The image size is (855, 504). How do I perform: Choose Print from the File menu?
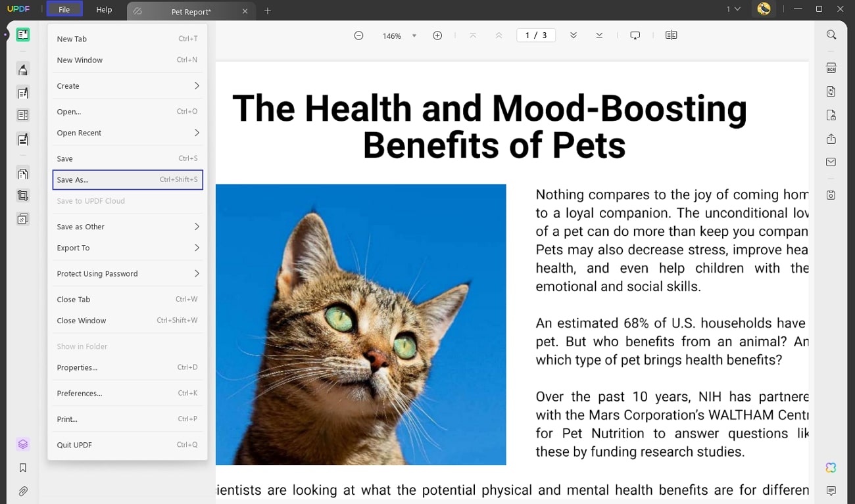128,419
